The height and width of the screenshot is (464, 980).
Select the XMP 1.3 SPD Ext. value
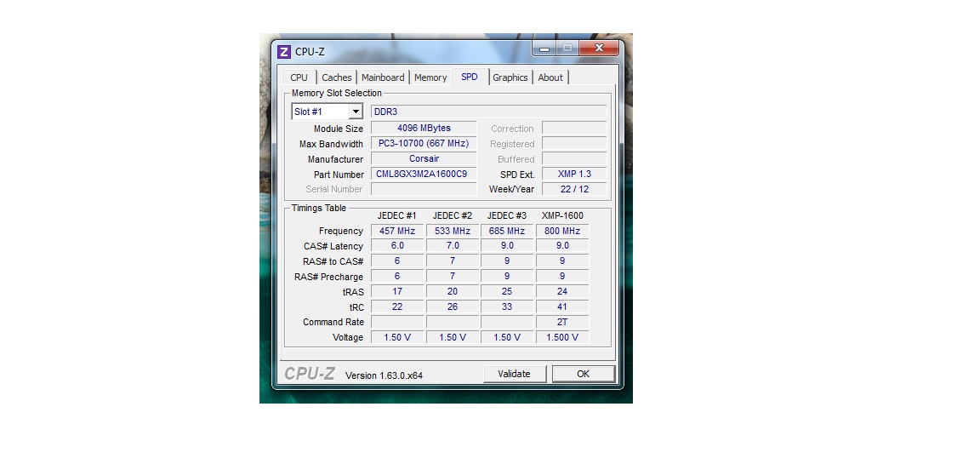[574, 174]
